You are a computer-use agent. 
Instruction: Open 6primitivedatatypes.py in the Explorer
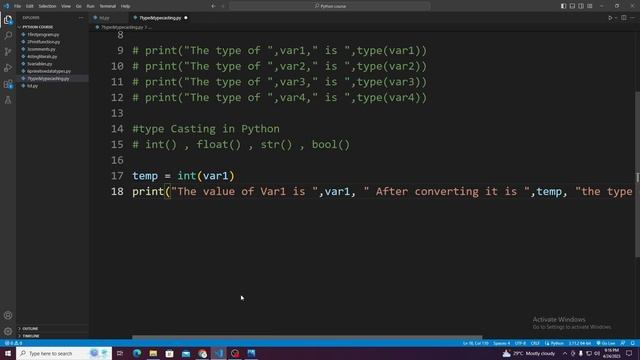49,71
